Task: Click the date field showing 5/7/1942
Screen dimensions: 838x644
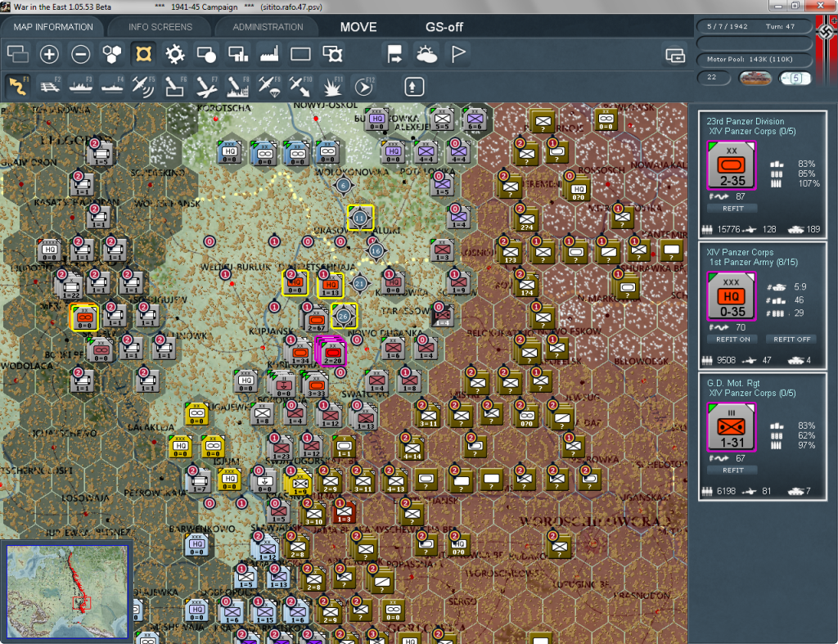Action: pyautogui.click(x=754, y=26)
